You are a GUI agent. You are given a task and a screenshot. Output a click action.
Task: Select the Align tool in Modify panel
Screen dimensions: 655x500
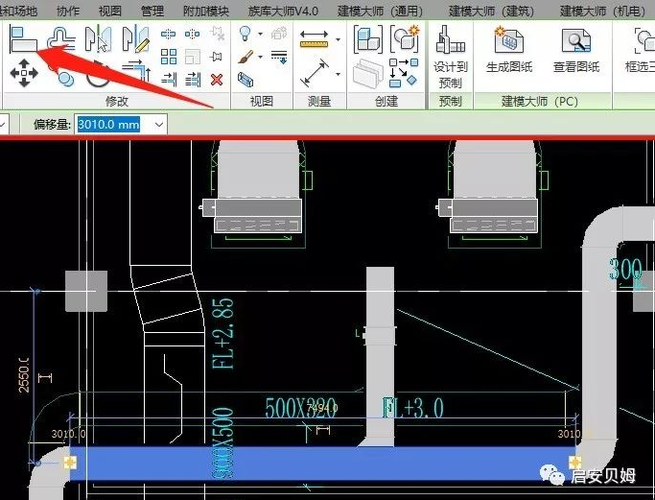(x=23, y=39)
